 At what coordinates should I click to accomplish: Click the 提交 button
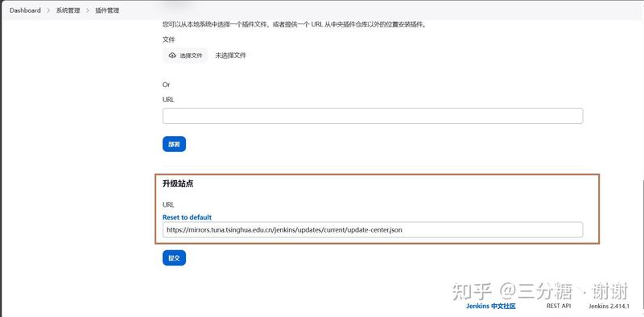click(x=174, y=258)
